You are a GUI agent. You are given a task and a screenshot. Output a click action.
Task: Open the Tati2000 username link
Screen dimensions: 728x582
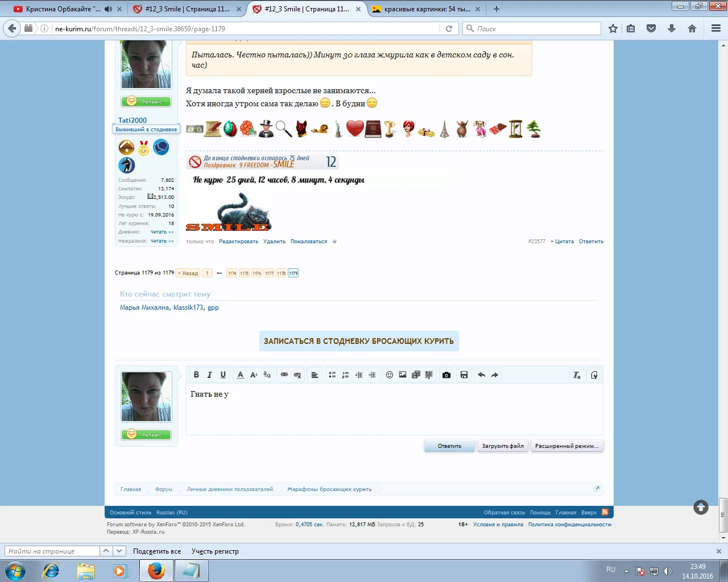tap(133, 120)
